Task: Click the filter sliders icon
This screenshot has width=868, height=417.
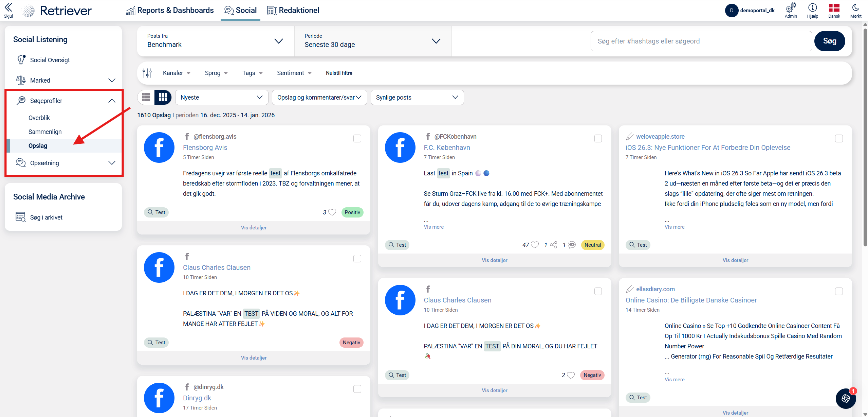Action: click(x=147, y=73)
